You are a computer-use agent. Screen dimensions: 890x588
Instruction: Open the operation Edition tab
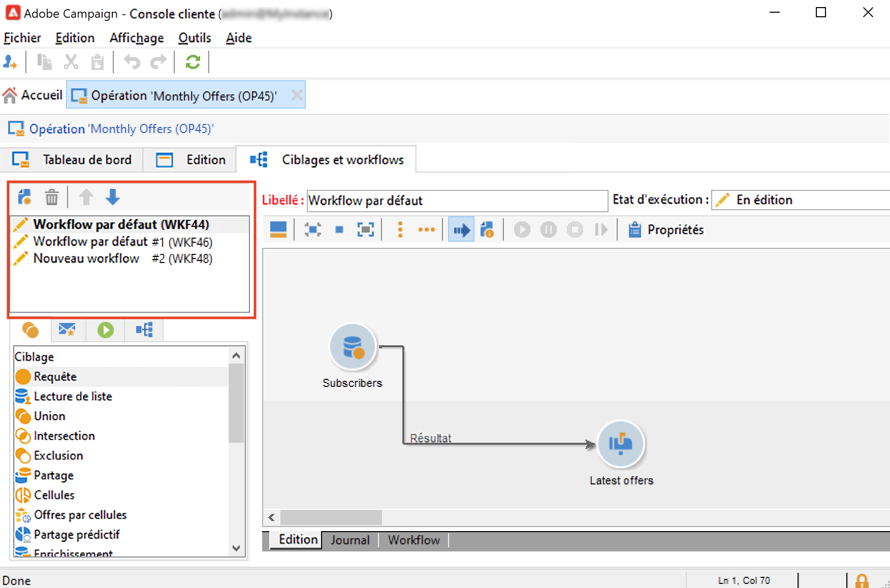[x=190, y=160]
